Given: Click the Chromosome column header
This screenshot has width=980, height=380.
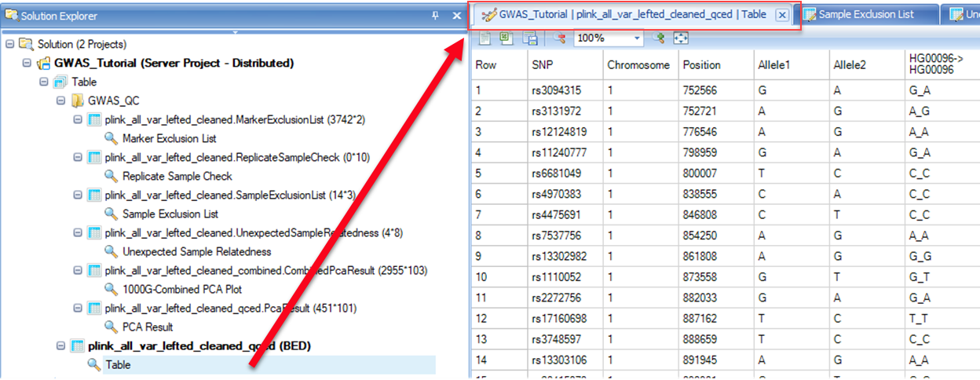Looking at the screenshot, I should (638, 65).
